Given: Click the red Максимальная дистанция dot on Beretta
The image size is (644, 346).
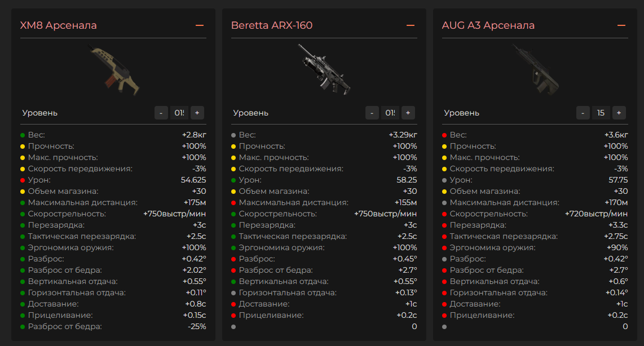Looking at the screenshot, I should 233,203.
